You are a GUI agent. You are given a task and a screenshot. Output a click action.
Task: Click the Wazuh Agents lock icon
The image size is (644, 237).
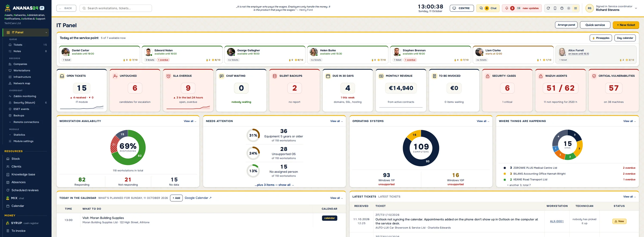click(x=541, y=76)
